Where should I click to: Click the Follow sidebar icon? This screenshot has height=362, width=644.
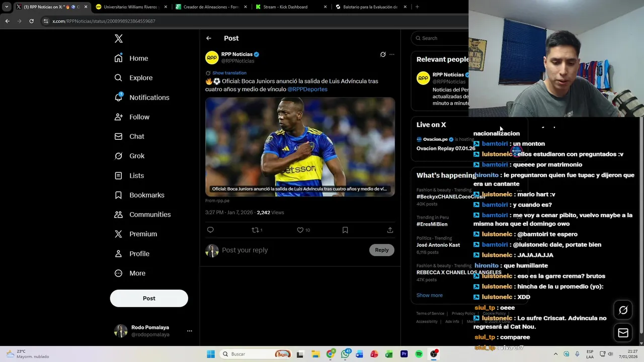click(118, 117)
